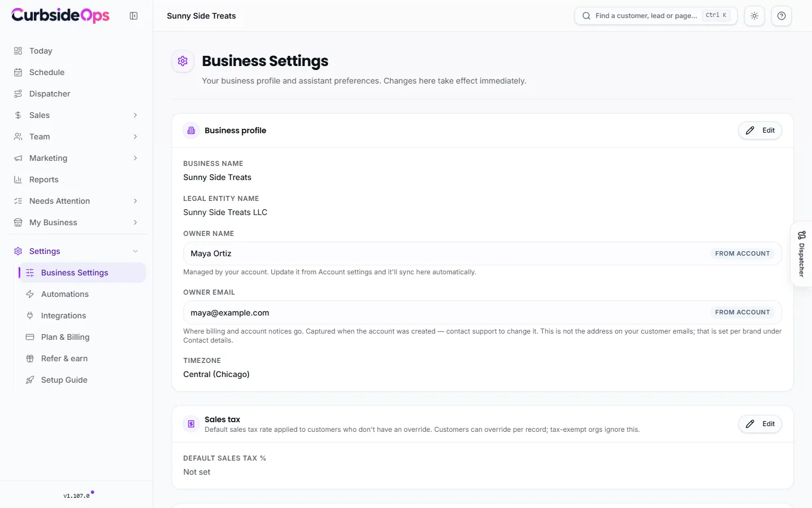
Task: Open Refer & earn page
Action: tap(82, 358)
